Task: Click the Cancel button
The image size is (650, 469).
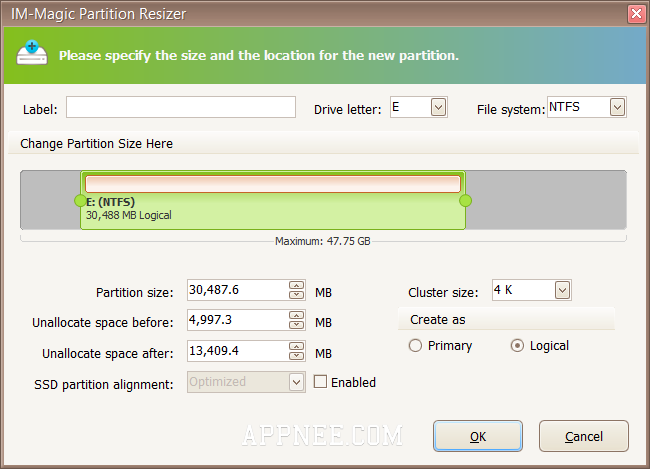Action: pyautogui.click(x=584, y=436)
